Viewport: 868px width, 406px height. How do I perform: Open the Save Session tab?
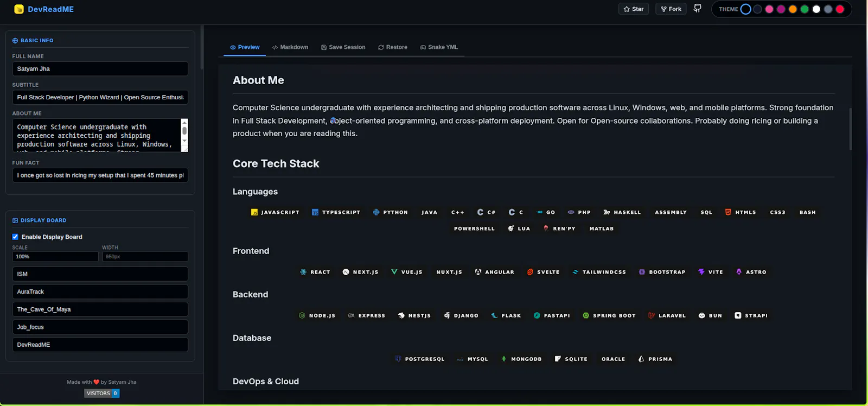tap(343, 47)
